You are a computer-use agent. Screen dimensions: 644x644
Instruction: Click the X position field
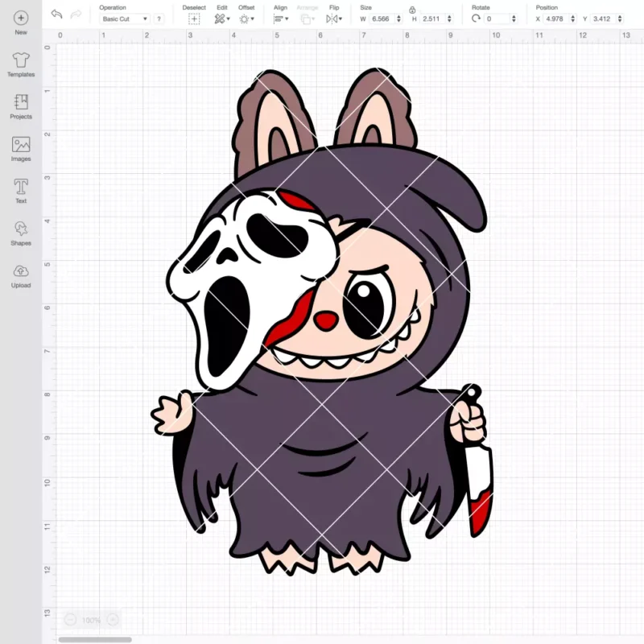click(556, 19)
